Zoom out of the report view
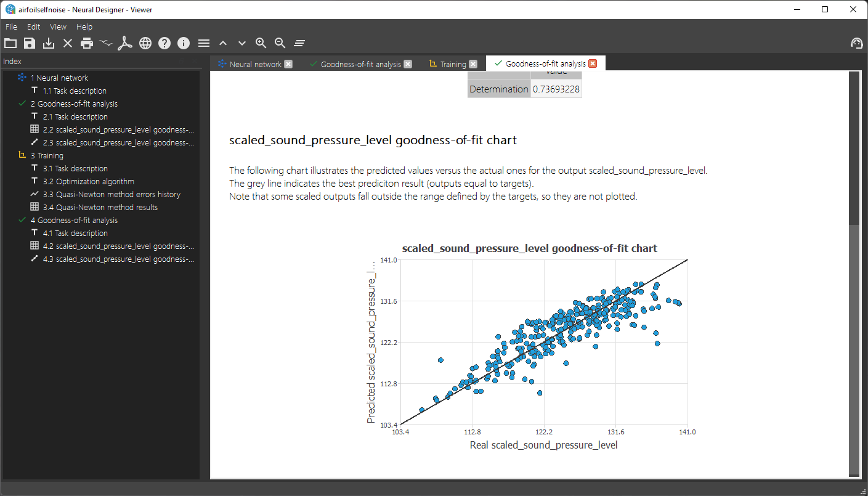The width and height of the screenshot is (868, 496). [x=280, y=43]
